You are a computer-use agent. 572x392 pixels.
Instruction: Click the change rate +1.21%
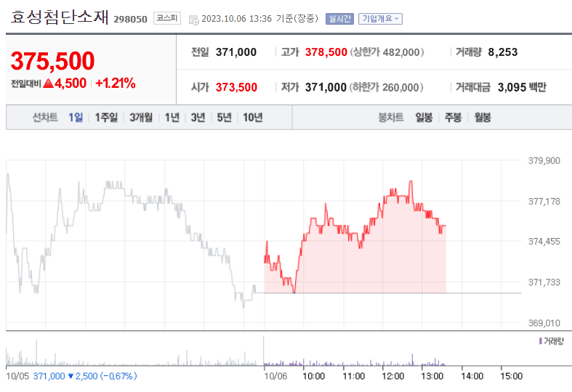click(x=116, y=83)
